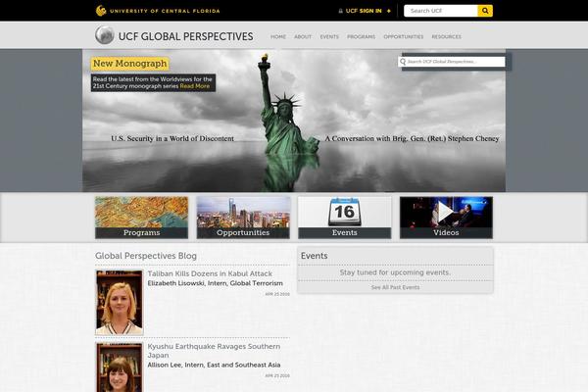Click the plus icon after Sign In

pos(388,11)
